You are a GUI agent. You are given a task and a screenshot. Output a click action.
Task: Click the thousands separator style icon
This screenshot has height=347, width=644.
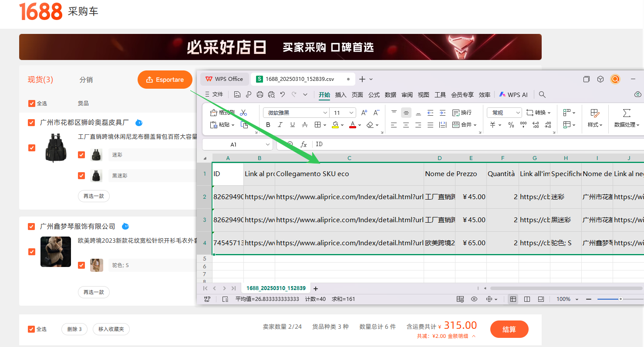point(523,125)
